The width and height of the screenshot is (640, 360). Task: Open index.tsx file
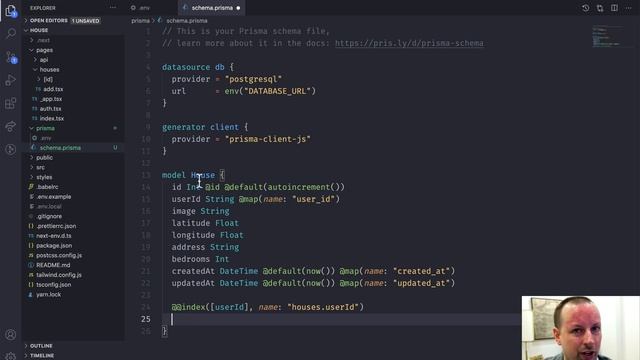click(x=51, y=118)
